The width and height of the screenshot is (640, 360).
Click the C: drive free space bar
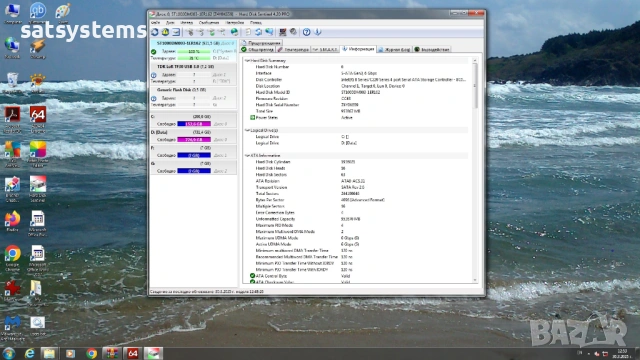pos(194,124)
